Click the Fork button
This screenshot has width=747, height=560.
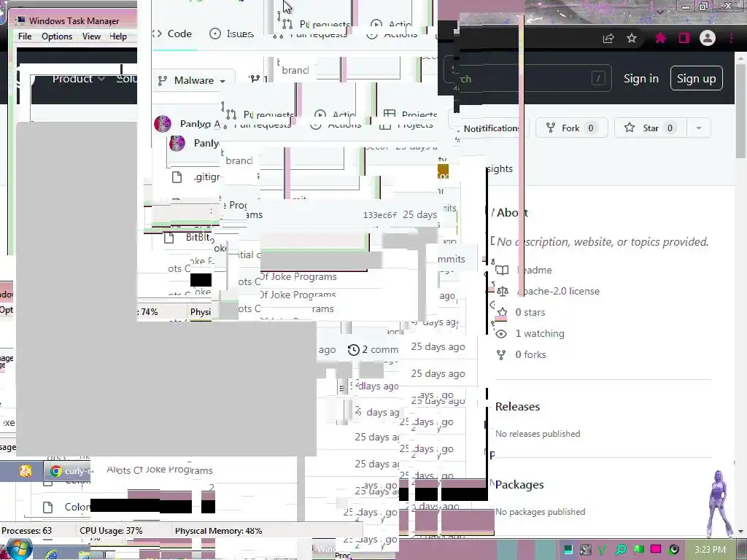point(571,128)
